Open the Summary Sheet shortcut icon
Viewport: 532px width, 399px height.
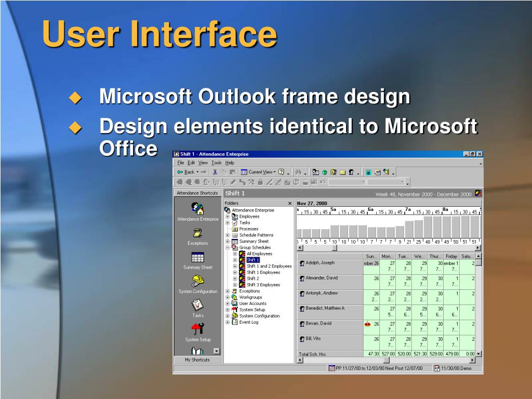click(x=197, y=257)
